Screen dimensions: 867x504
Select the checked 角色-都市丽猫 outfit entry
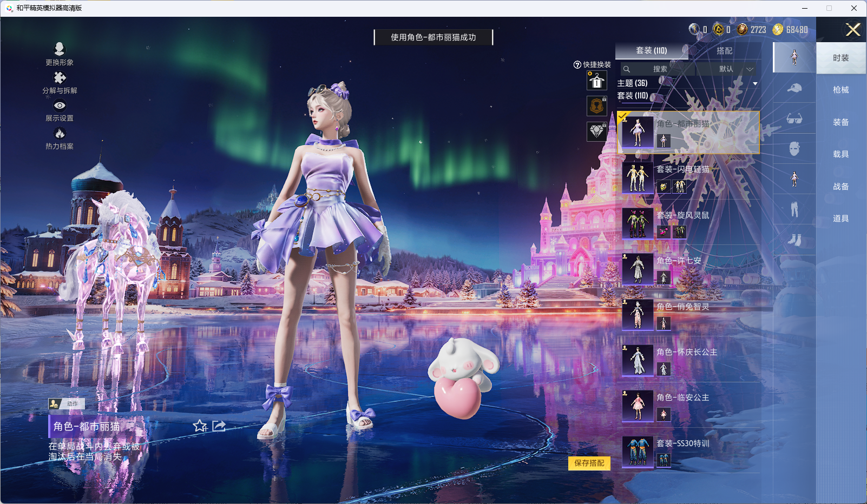click(x=688, y=132)
